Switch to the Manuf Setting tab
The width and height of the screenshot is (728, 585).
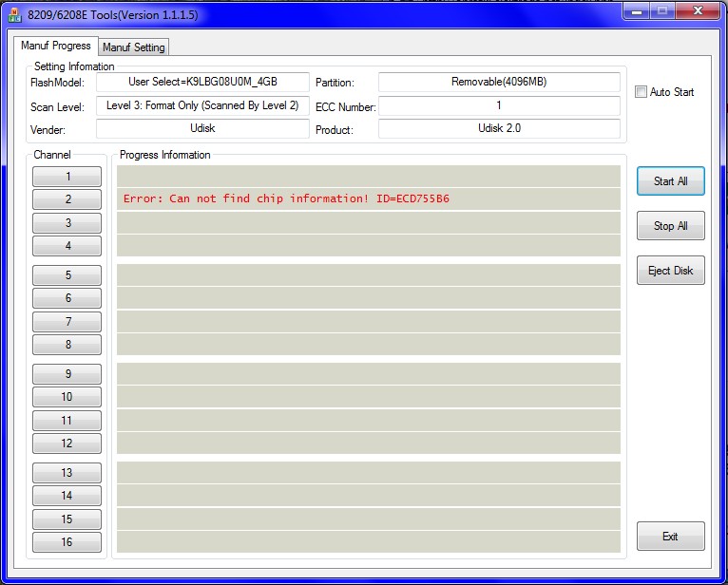click(x=134, y=47)
